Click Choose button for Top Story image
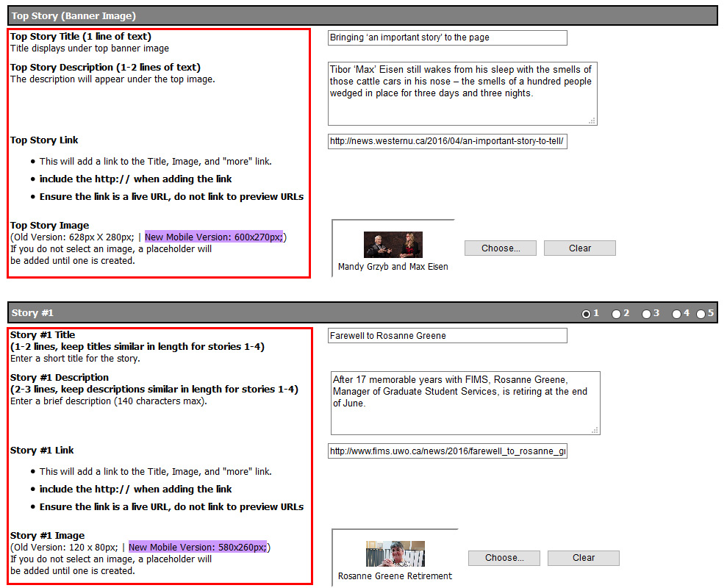Image resolution: width=727 pixels, height=588 pixels. click(501, 248)
